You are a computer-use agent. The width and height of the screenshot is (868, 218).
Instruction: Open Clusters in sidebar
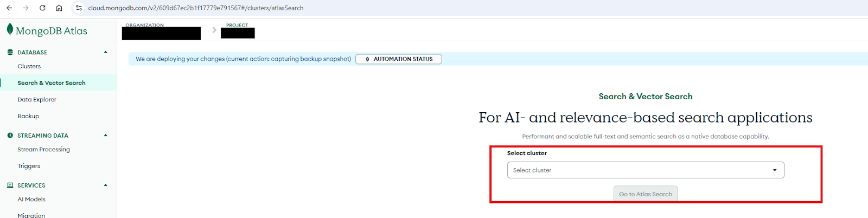coord(29,66)
